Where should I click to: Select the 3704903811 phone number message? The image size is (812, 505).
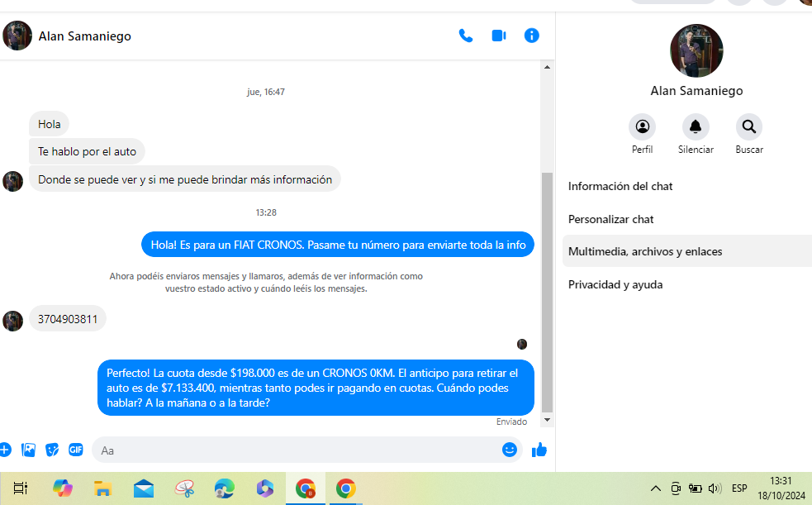(x=67, y=318)
